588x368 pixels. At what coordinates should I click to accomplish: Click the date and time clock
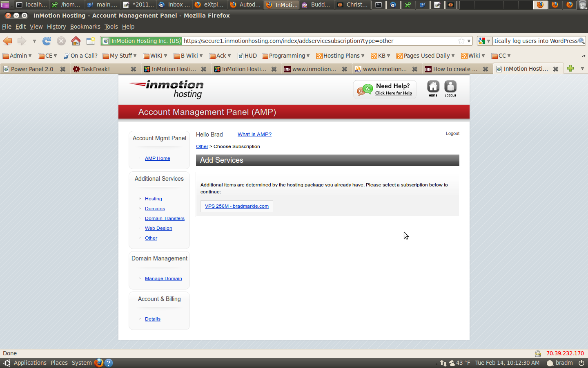[x=507, y=363]
